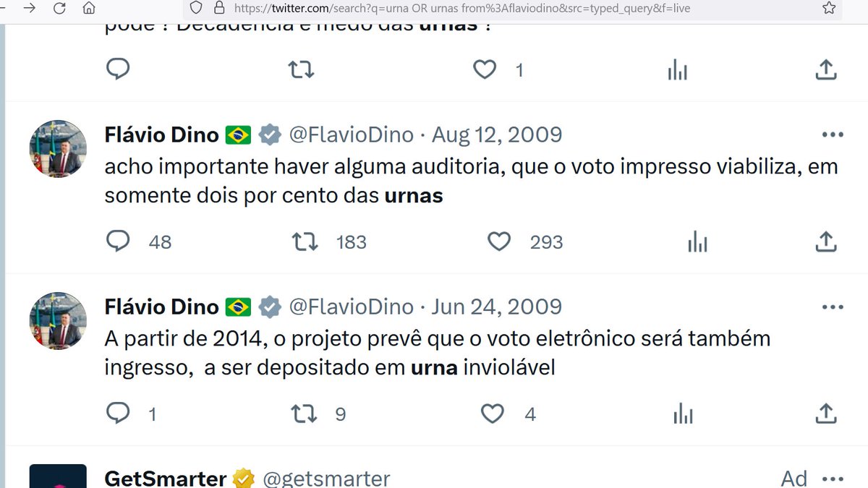Image resolution: width=868 pixels, height=488 pixels.
Task: Like the Jun 24, 2009 tweet
Action: (x=493, y=414)
